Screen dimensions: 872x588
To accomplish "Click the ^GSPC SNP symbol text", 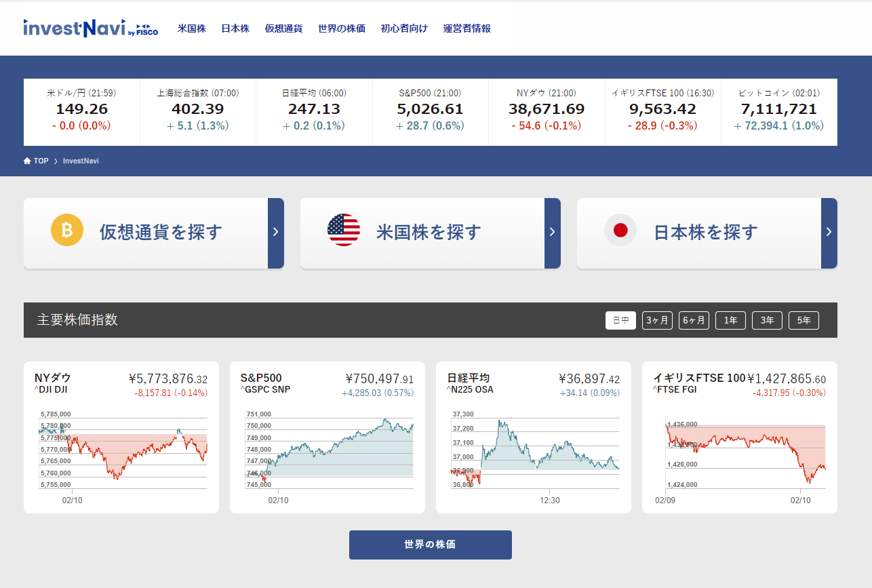I will point(265,390).
